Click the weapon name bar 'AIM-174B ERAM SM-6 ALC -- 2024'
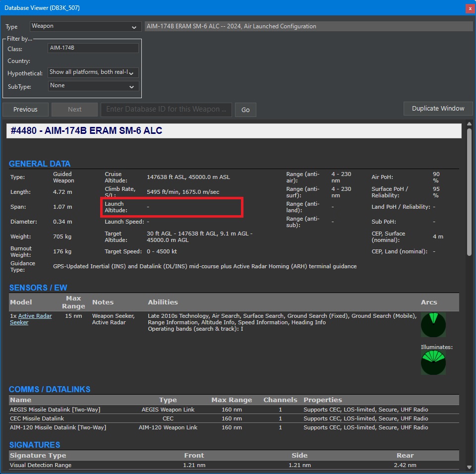Image resolution: width=476 pixels, height=474 pixels. click(308, 26)
